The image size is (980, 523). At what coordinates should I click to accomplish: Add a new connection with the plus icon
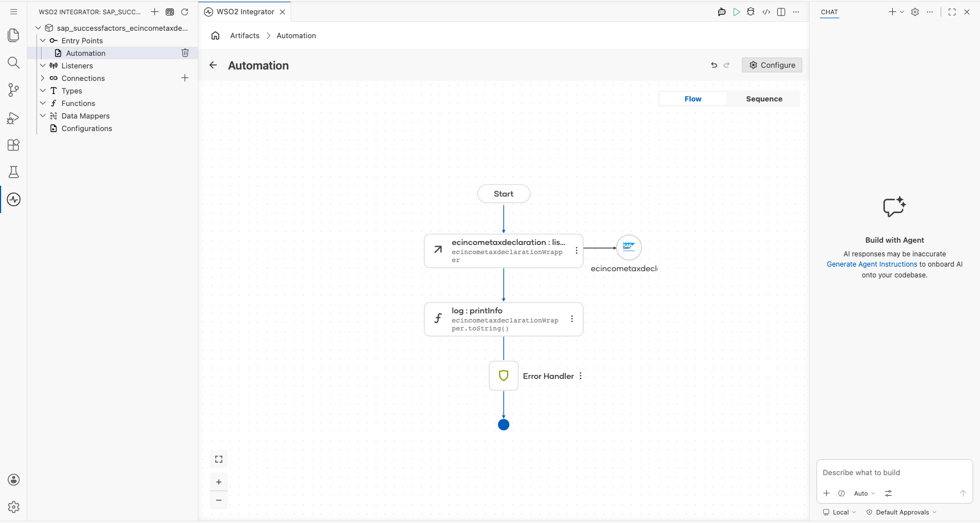(x=185, y=78)
